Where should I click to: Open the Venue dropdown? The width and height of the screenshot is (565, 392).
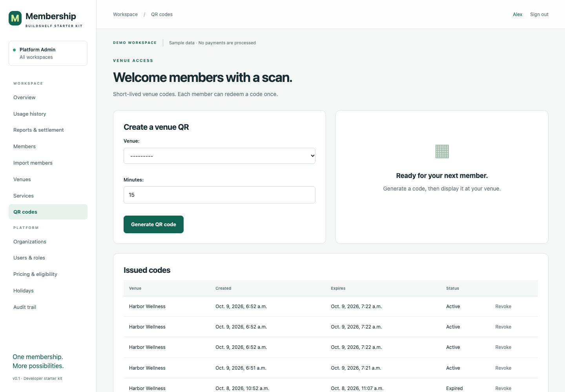[x=219, y=156]
